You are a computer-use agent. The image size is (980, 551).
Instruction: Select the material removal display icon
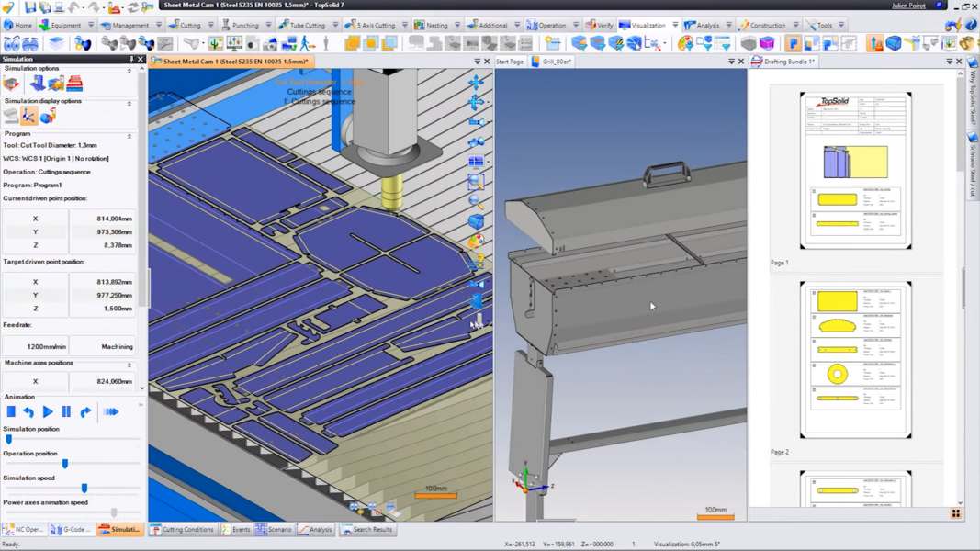click(48, 116)
